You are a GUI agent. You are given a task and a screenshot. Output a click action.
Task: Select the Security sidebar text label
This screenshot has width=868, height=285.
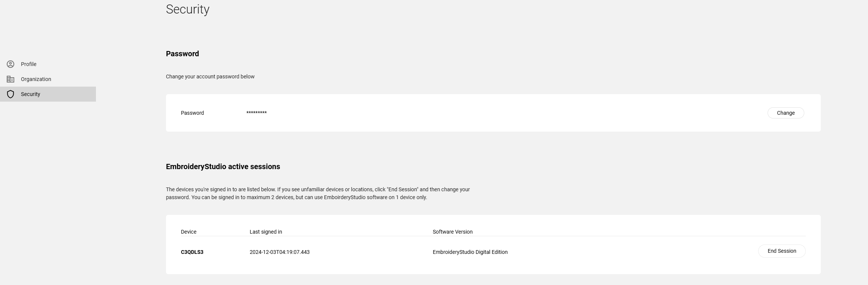(30, 94)
